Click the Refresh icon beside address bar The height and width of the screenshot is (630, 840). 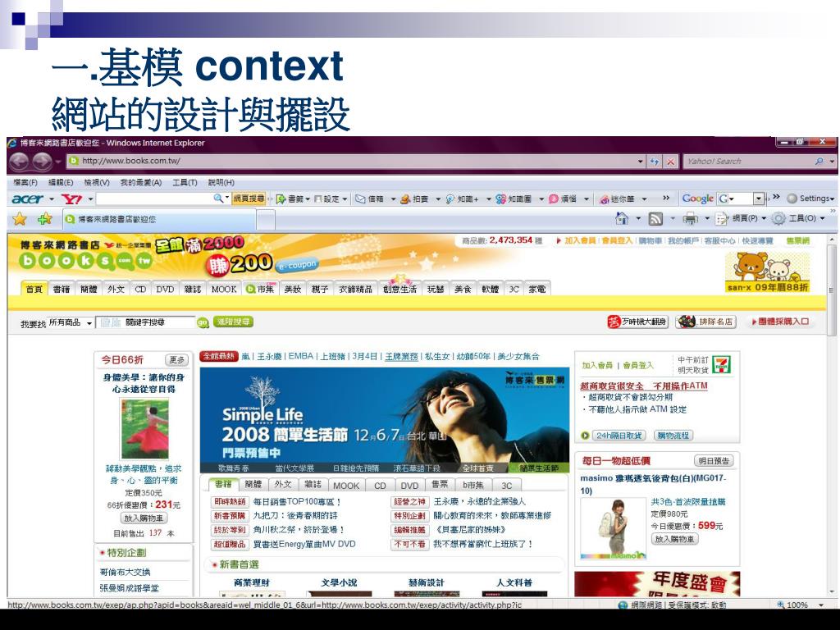coord(655,162)
